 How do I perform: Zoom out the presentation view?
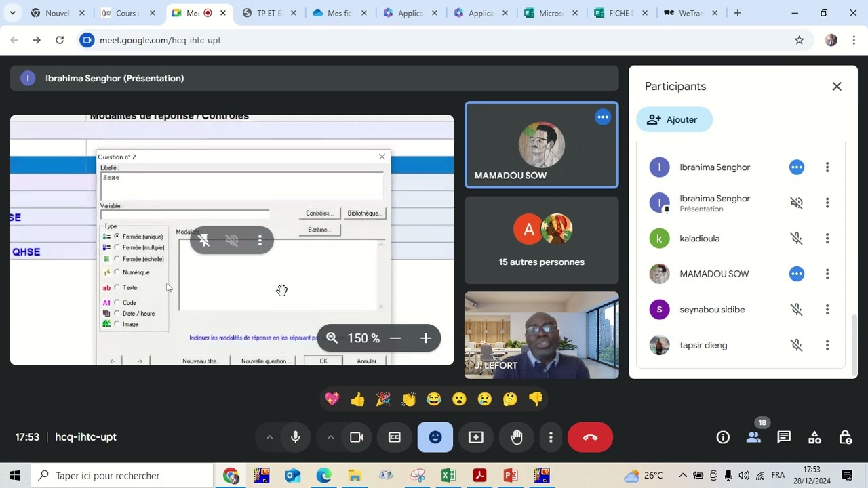[395, 338]
